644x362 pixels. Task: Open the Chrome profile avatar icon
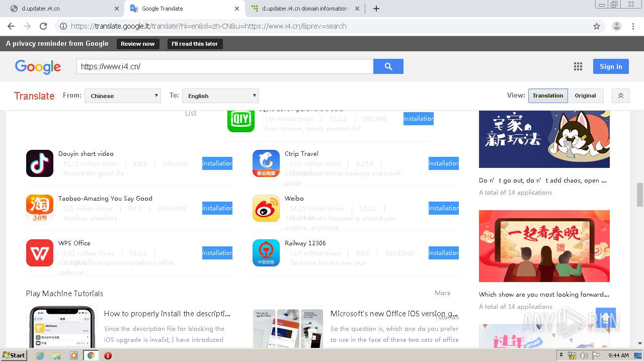click(616, 26)
